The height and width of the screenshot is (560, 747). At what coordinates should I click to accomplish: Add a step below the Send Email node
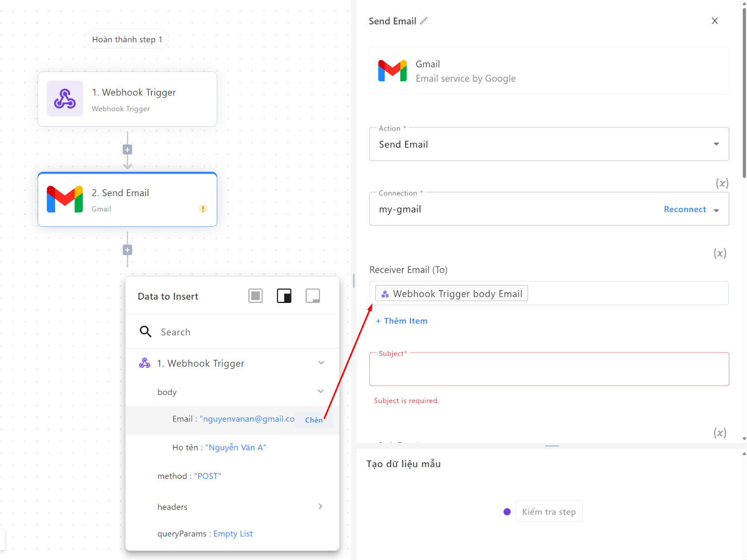[127, 250]
